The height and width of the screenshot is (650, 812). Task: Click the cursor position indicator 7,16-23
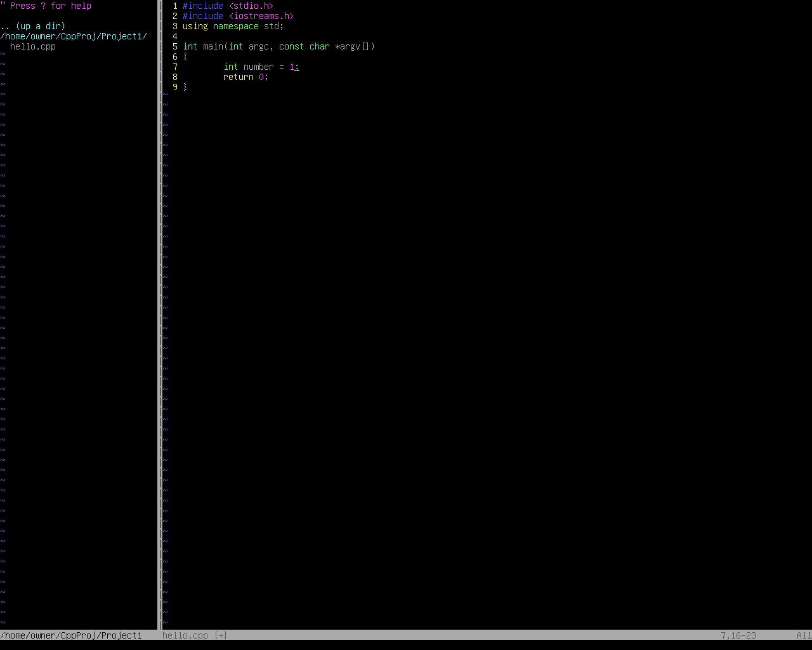click(x=738, y=635)
